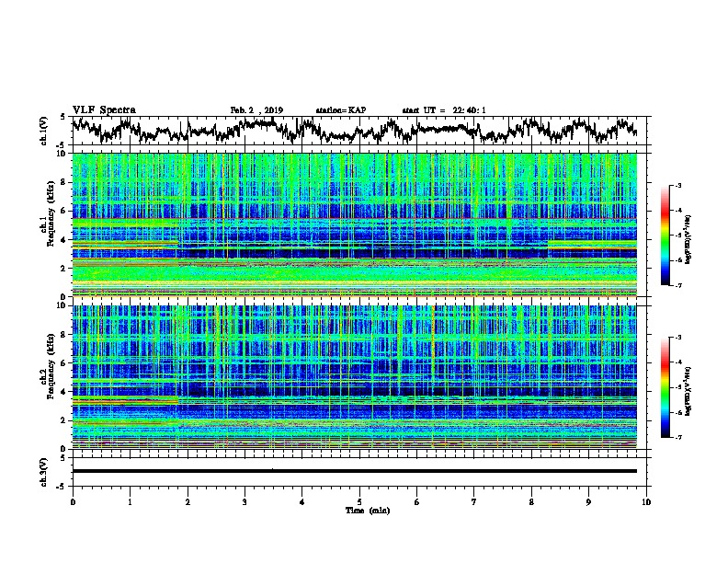Click the ch.2 colorbar log(PSD) label
Viewport: 728px width, 563px height.
[688, 391]
